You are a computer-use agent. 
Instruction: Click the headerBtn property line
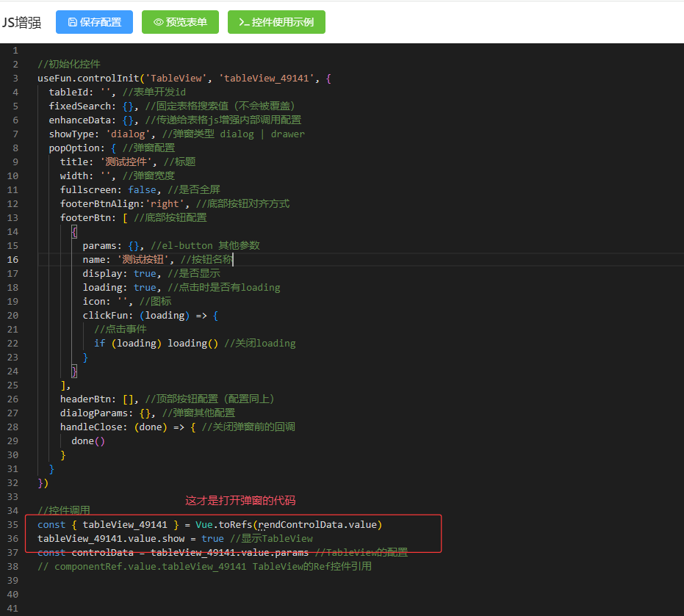click(167, 399)
